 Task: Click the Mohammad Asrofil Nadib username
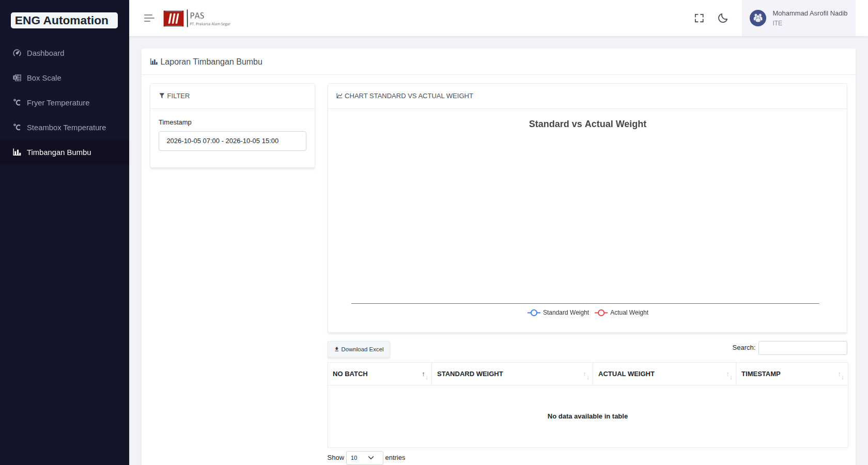810,13
